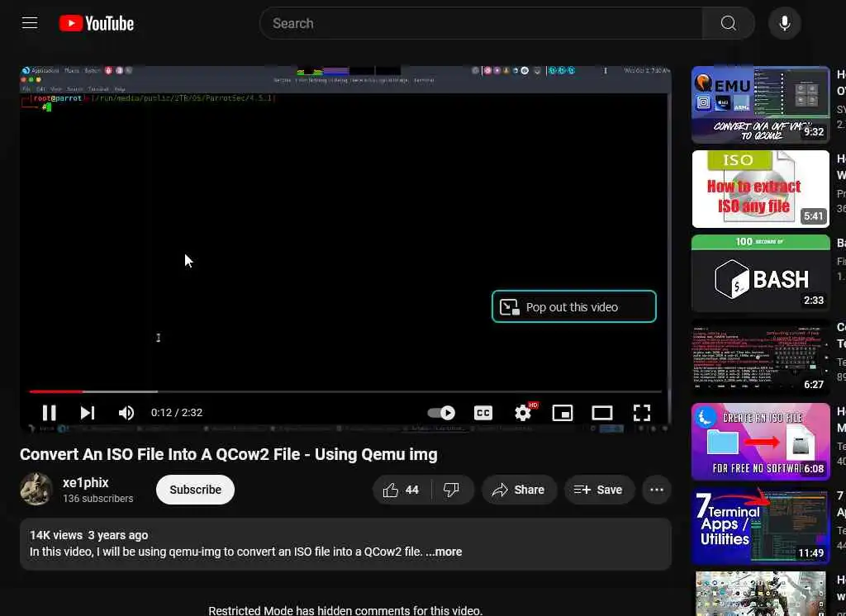Click the Search input field

(482, 23)
